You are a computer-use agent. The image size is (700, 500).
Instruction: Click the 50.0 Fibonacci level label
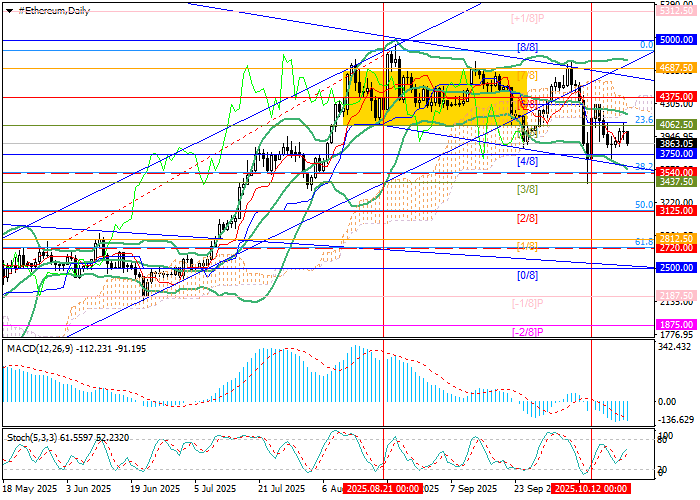(645, 204)
